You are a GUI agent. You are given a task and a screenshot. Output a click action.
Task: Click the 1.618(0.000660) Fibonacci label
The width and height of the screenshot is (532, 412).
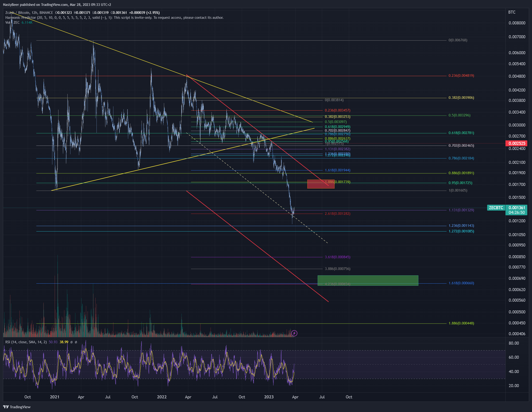[461, 283]
